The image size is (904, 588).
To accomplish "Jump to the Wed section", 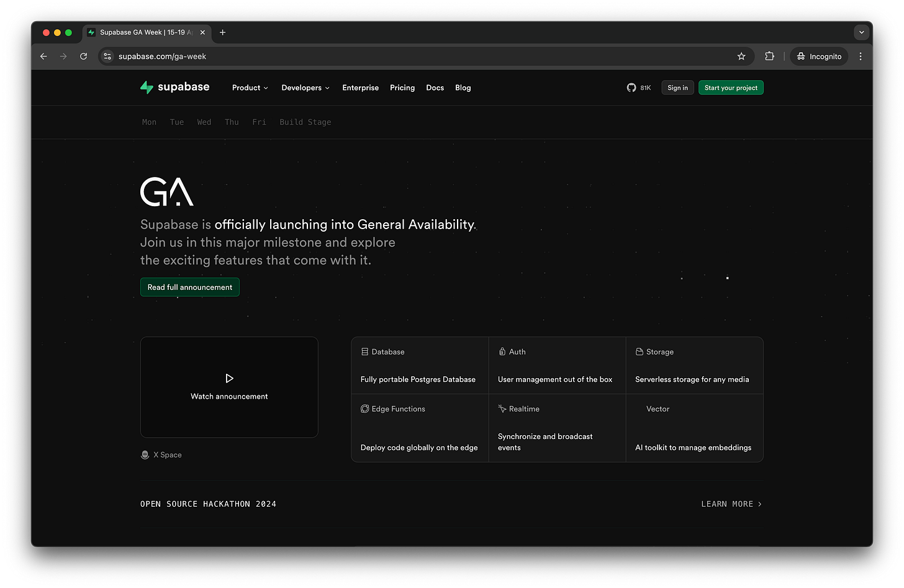I will [204, 122].
